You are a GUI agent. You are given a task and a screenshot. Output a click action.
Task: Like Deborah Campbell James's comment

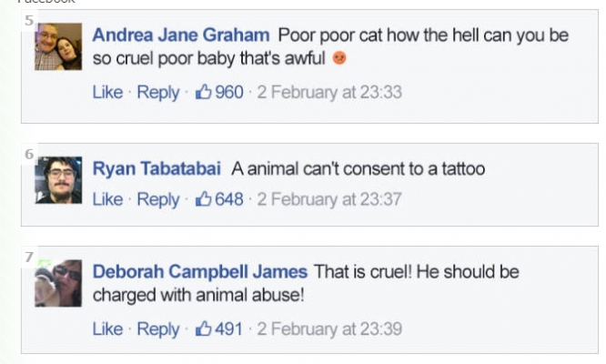pyautogui.click(x=107, y=329)
